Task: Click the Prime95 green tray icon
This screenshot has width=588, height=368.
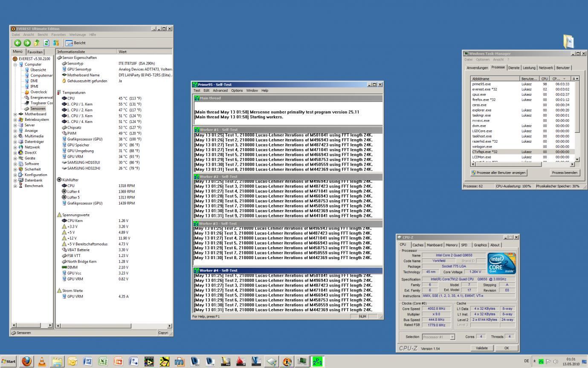Action: point(542,362)
